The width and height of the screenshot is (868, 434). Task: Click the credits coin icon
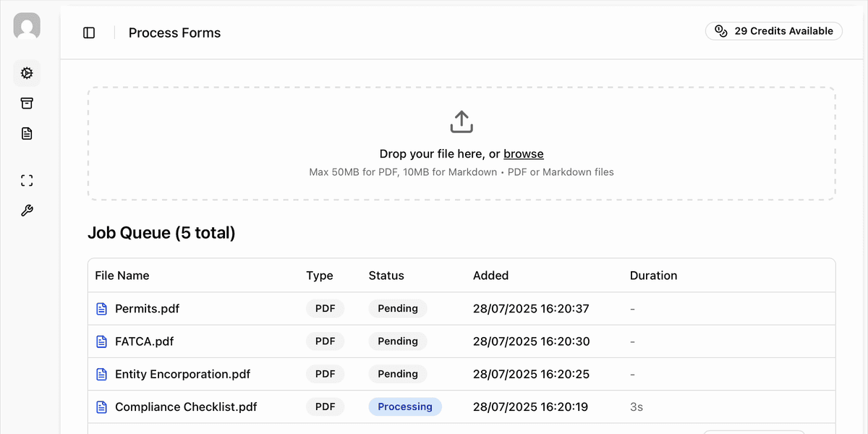(x=720, y=31)
